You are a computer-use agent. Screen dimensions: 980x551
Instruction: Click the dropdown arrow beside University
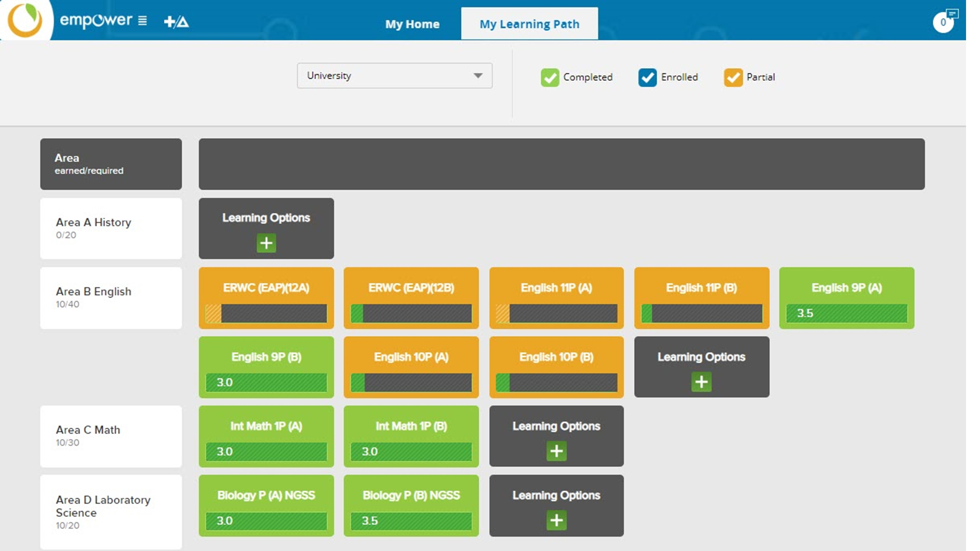pos(478,76)
